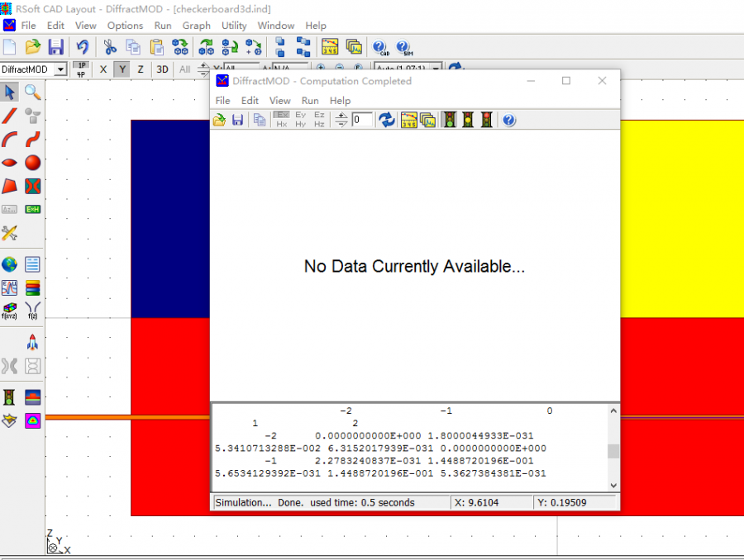Click the CAD help icon labeled CAD

(x=379, y=47)
